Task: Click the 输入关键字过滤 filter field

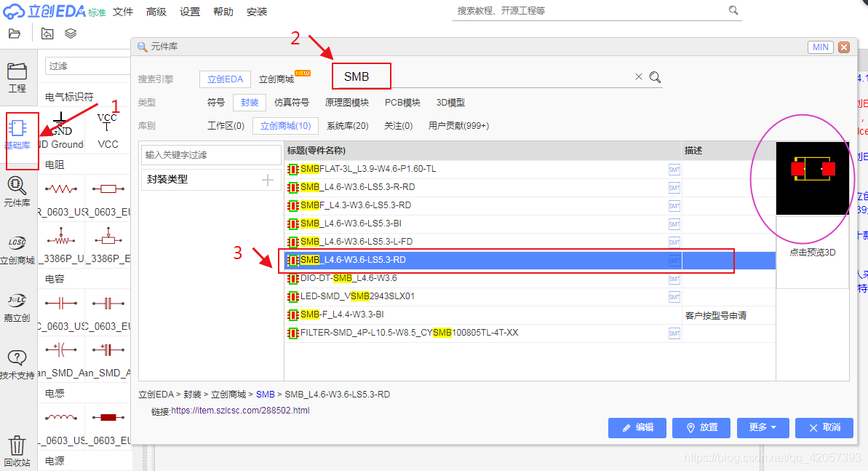Action: 211,154
